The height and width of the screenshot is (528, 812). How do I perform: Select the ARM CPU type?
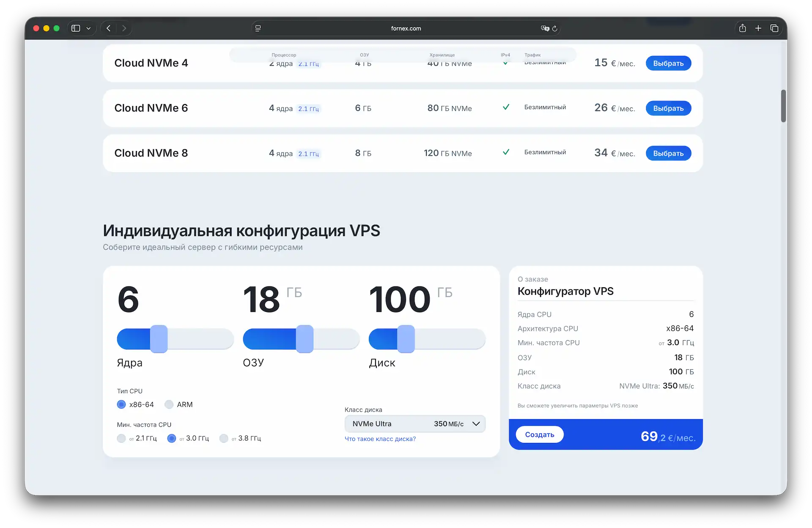169,404
